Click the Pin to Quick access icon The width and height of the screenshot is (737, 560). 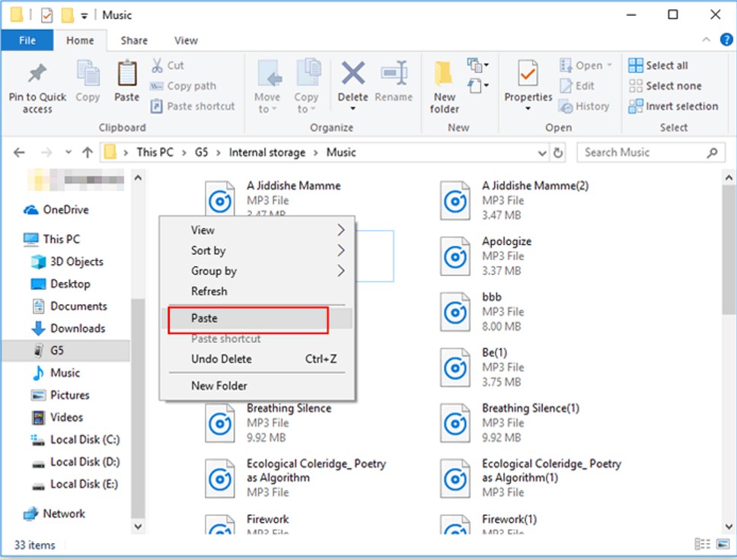click(x=37, y=75)
